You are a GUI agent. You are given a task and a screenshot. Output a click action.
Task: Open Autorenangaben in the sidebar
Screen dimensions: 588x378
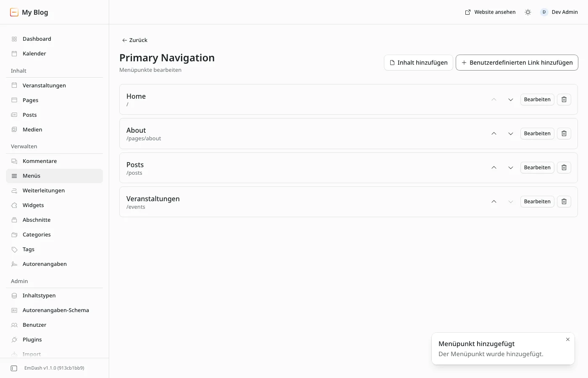pos(55,264)
